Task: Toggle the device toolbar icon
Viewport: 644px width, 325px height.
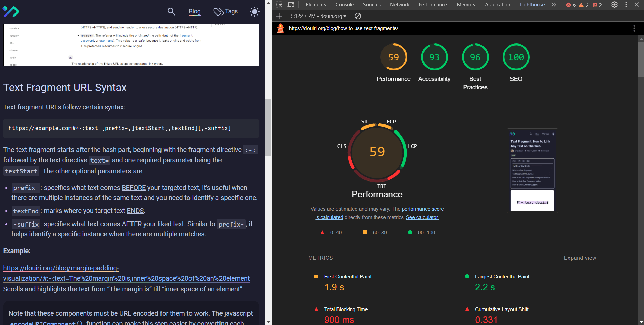Action: [291, 5]
